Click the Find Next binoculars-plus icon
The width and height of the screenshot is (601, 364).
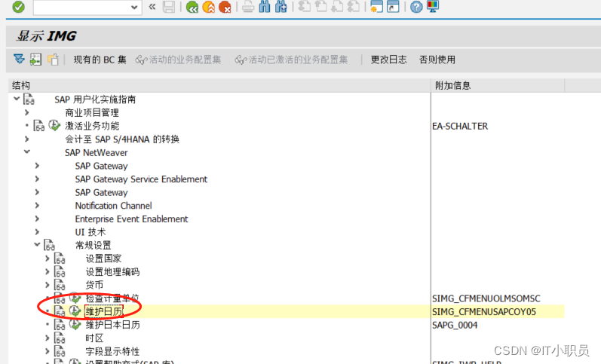281,7
